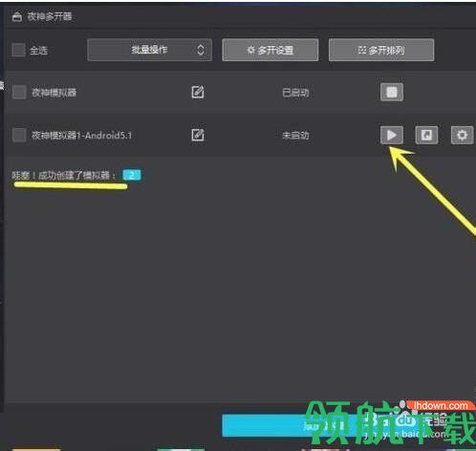
Task: Click the 夜神模拟器 instance name
Action: pyautogui.click(x=54, y=93)
